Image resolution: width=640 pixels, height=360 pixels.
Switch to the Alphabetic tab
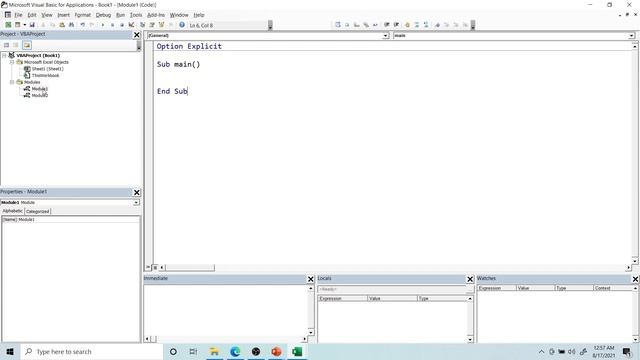[x=12, y=211]
